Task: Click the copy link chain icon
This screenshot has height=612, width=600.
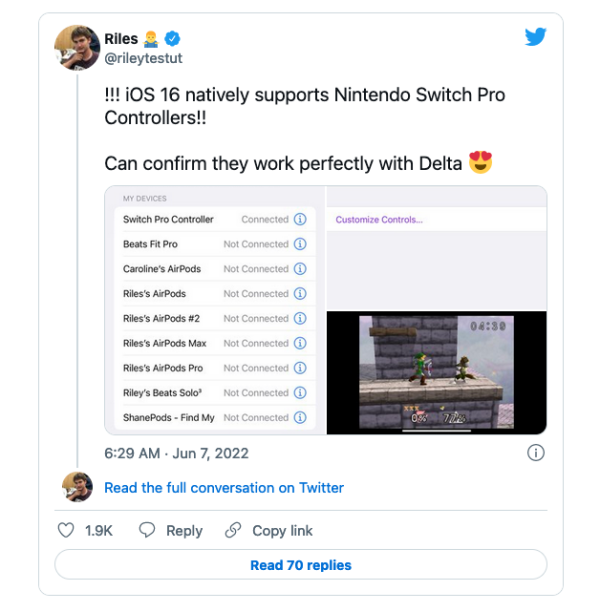Action: [233, 530]
